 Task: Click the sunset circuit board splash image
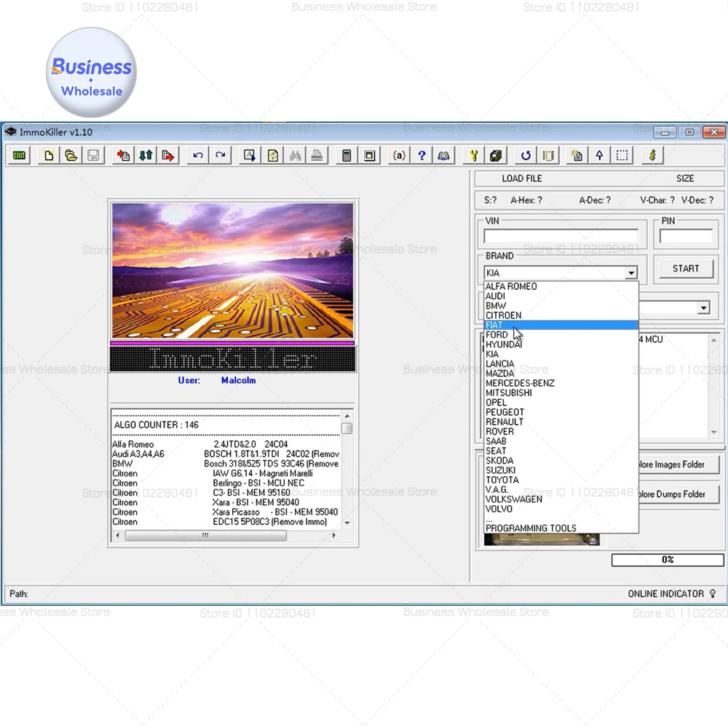(233, 271)
